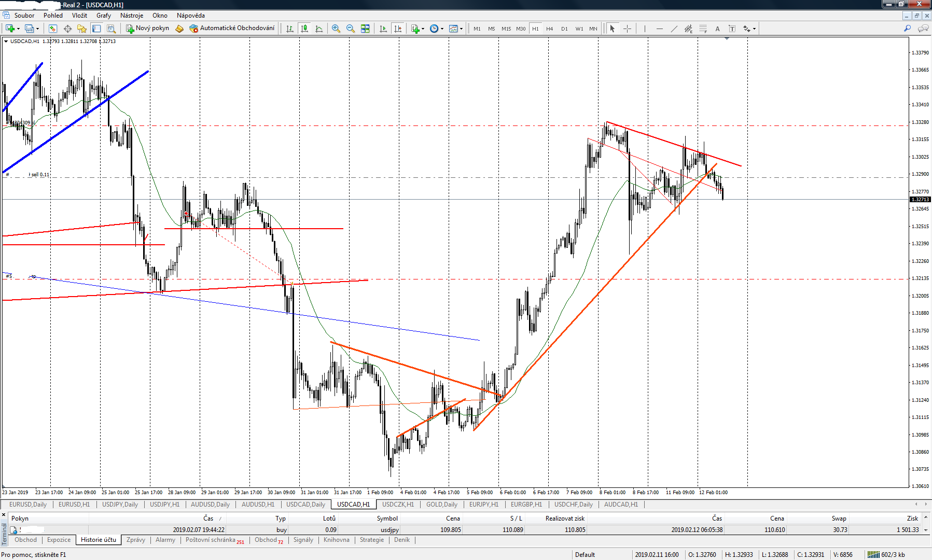
Task: Zoom out of the chart
Action: click(x=351, y=29)
